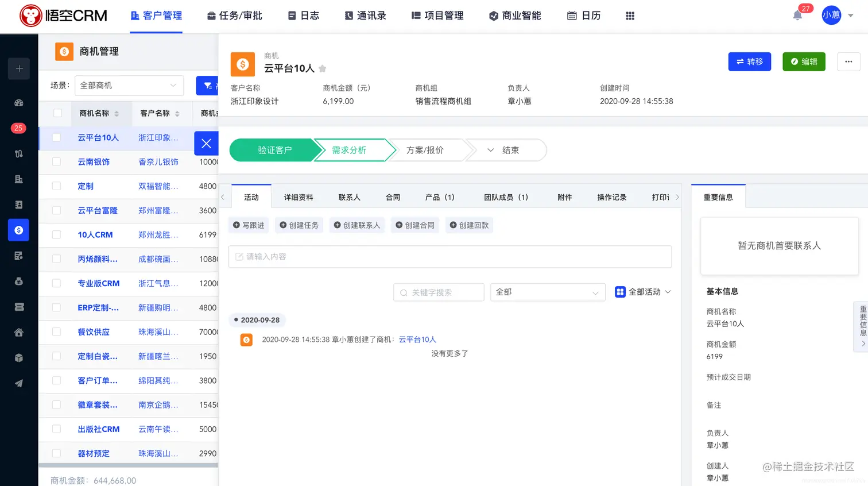Check the checkbox beside 云平台10人 row
868x486 pixels.
point(55,137)
